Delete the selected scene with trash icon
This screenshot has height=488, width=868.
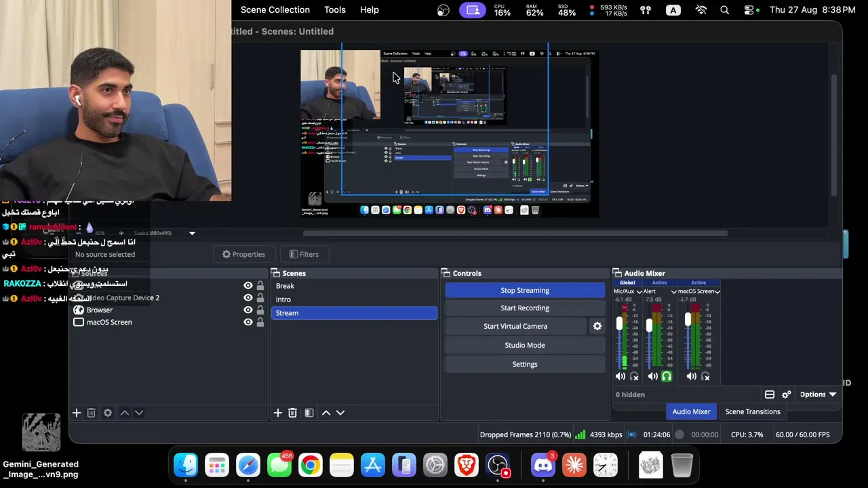(x=293, y=413)
